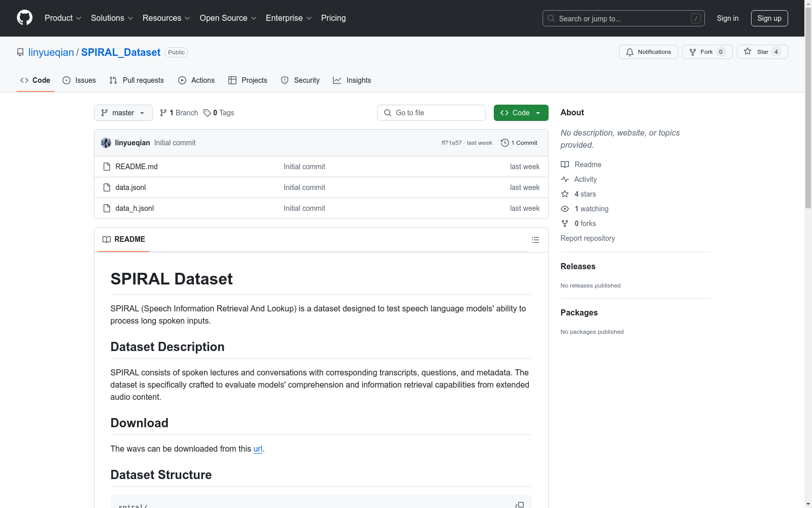Image resolution: width=812 pixels, height=508 pixels.
Task: Open the data_h.jsonl file
Action: [134, 208]
